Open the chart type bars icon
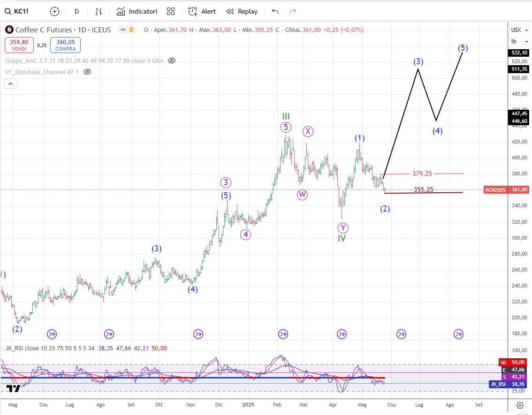The width and height of the screenshot is (532, 415). pos(99,11)
